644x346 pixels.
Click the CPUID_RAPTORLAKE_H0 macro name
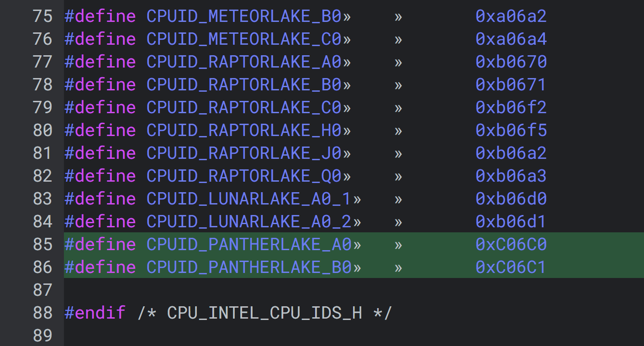(244, 131)
